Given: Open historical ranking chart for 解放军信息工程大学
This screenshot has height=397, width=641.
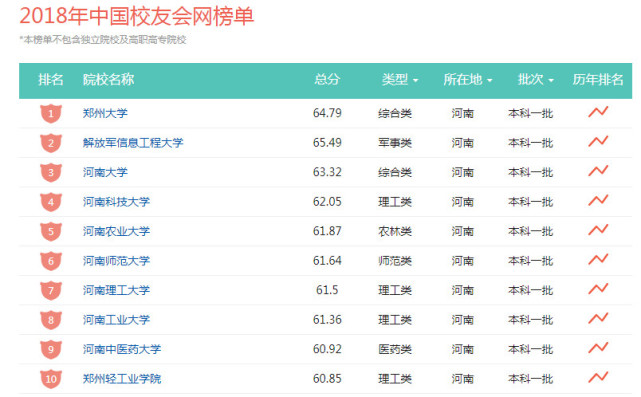Looking at the screenshot, I should (598, 141).
